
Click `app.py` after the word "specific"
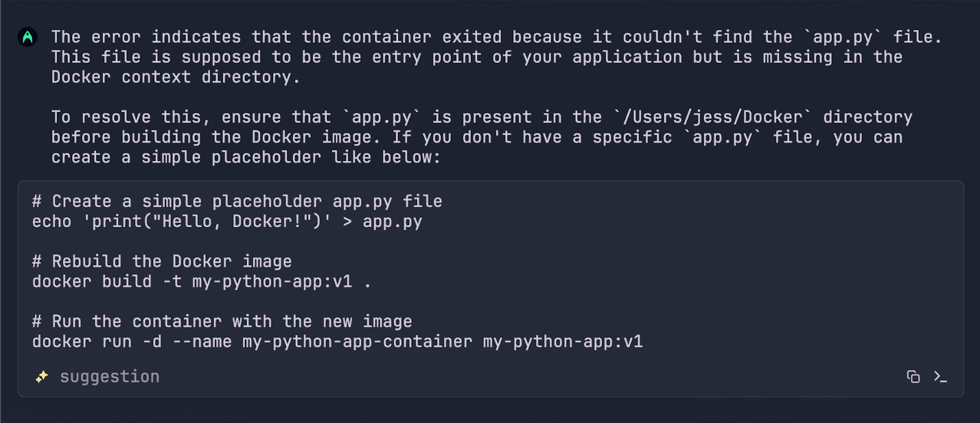point(722,137)
